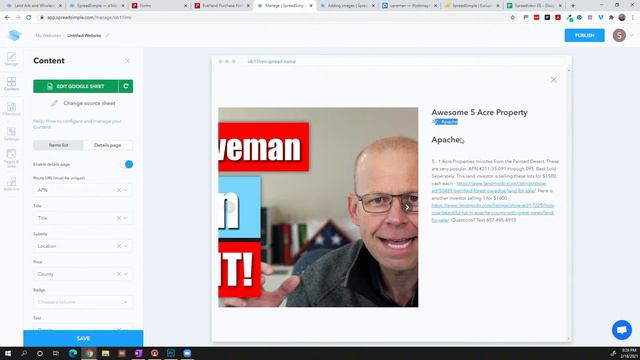Open the Pages & links section in sidebar
Viewport: 640px width, 360px height.
11,159
